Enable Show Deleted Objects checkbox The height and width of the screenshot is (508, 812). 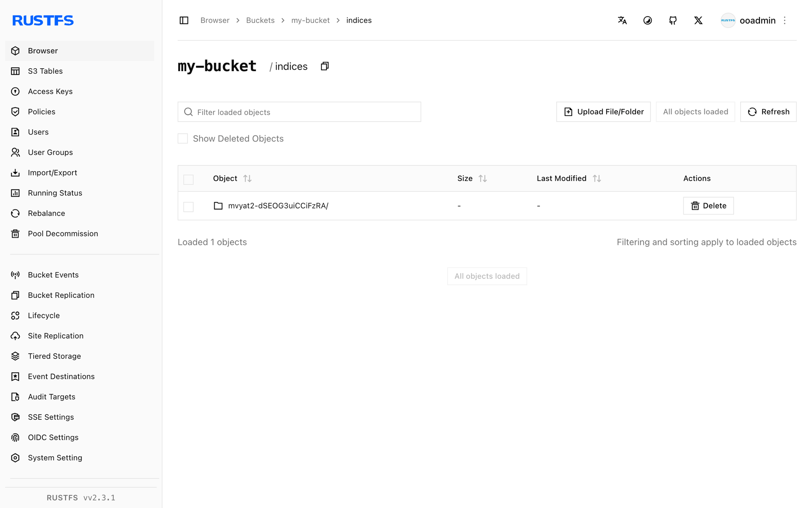pyautogui.click(x=183, y=139)
